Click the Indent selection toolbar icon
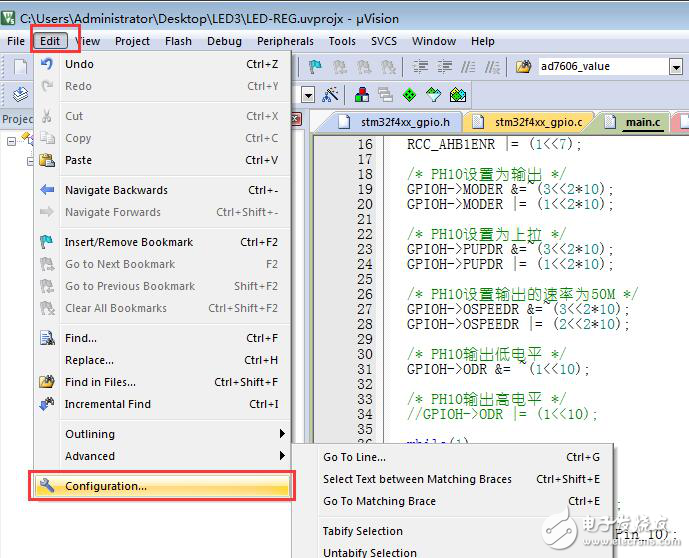 (x=419, y=67)
